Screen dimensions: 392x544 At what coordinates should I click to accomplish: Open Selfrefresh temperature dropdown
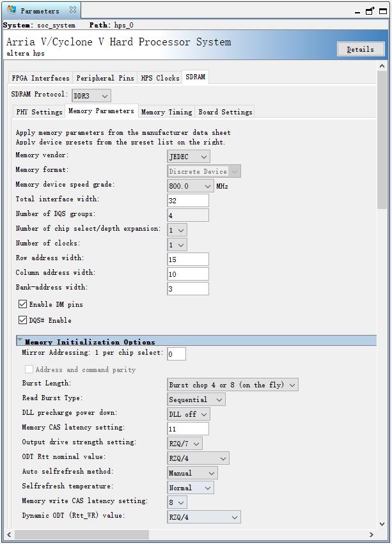(191, 488)
